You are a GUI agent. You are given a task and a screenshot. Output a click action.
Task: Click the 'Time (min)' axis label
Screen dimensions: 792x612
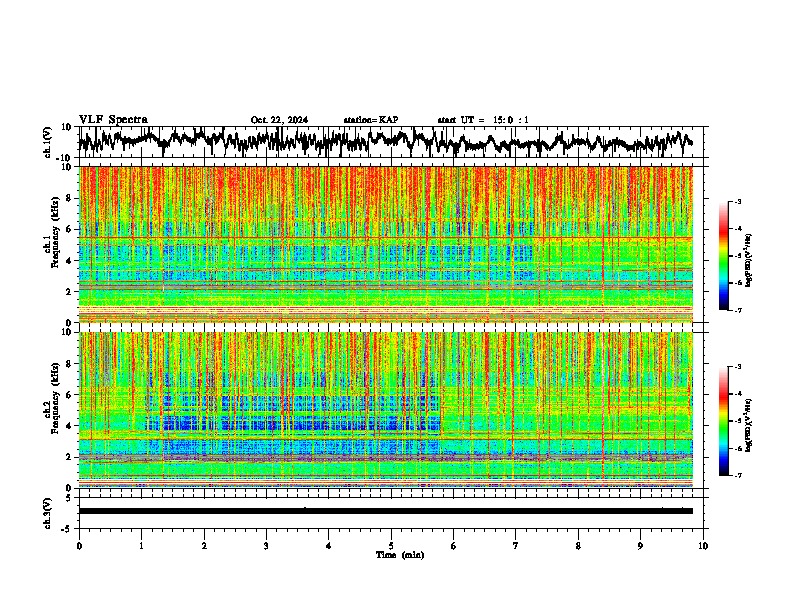400,555
